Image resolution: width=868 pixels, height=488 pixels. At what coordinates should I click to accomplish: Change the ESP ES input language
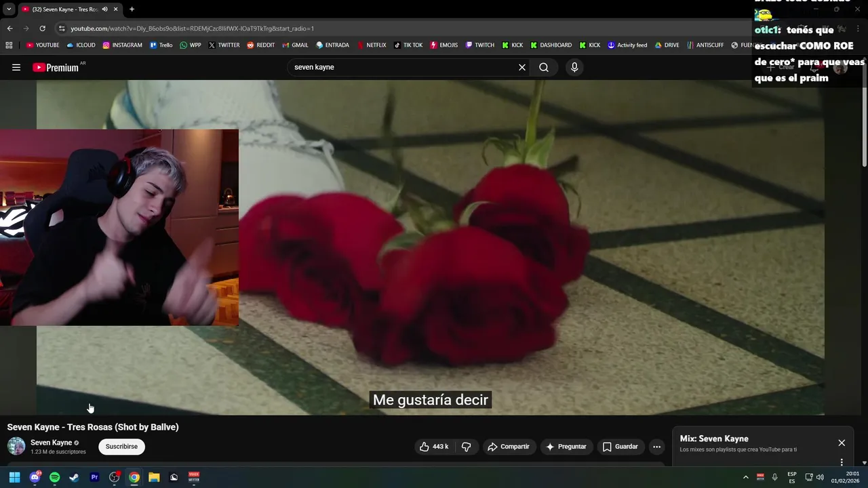[x=792, y=477]
